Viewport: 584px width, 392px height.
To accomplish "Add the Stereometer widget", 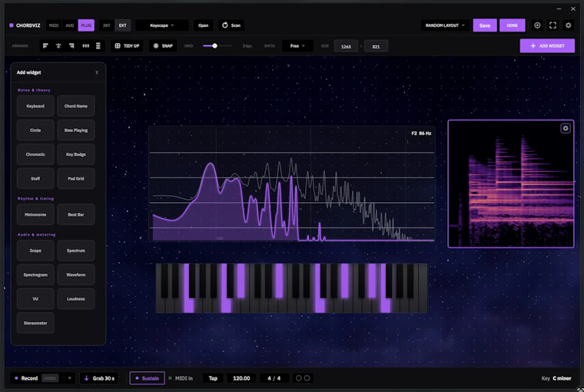I will [35, 323].
